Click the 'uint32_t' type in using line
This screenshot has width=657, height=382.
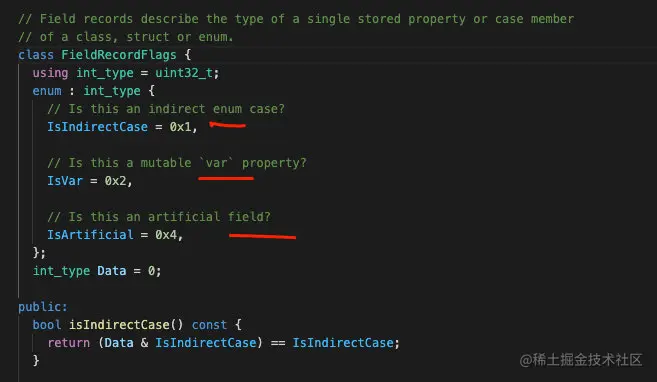pyautogui.click(x=184, y=73)
